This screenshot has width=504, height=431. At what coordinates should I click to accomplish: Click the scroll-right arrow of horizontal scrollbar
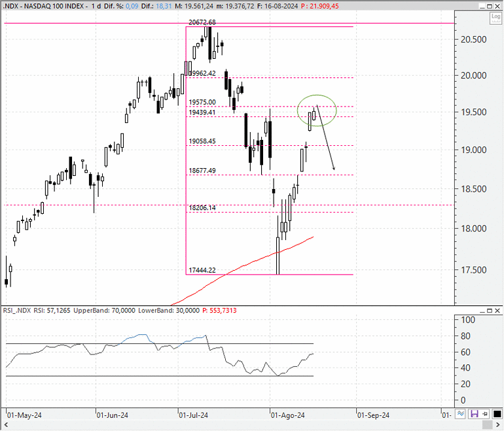(x=498, y=425)
